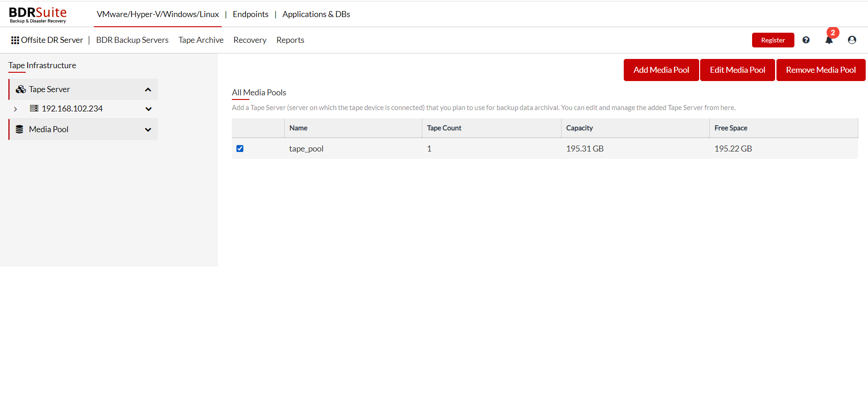Screen dimensions: 868x420
Task: Select the Media Pool sidebar item
Action: tap(83, 129)
